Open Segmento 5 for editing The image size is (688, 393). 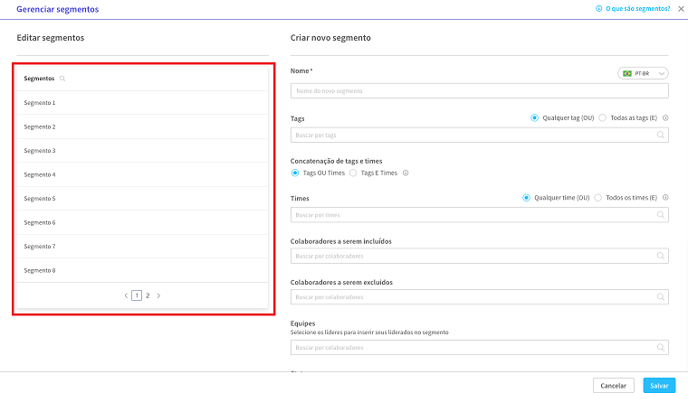click(x=142, y=198)
